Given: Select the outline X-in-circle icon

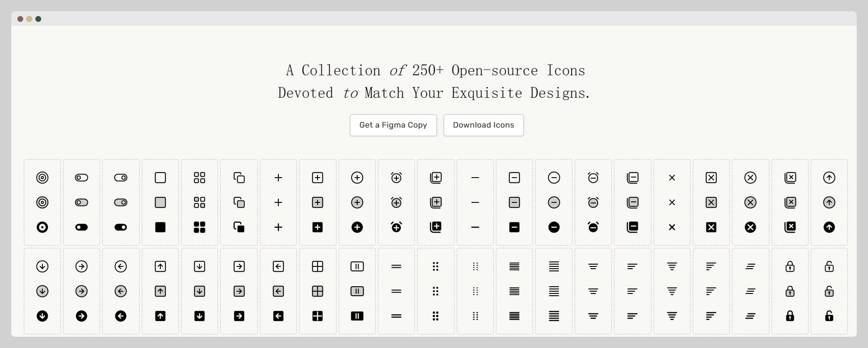Looking at the screenshot, I should [750, 178].
